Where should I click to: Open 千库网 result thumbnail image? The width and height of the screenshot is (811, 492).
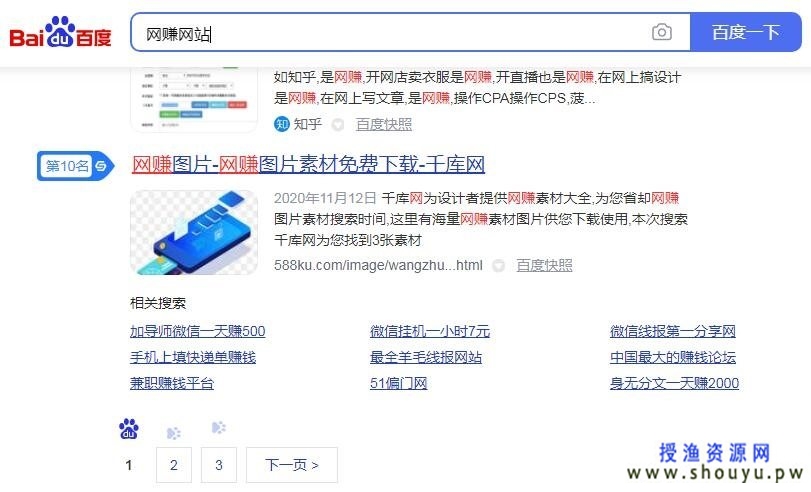point(194,232)
